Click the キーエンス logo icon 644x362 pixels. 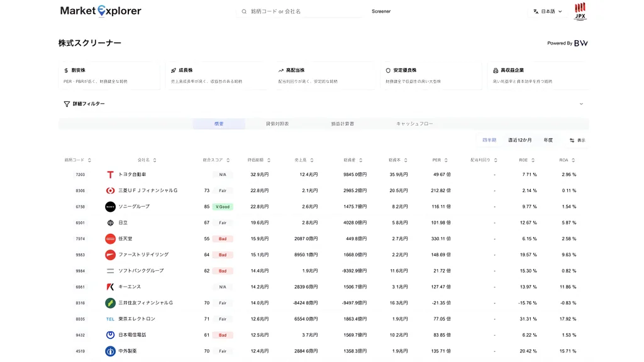(110, 287)
